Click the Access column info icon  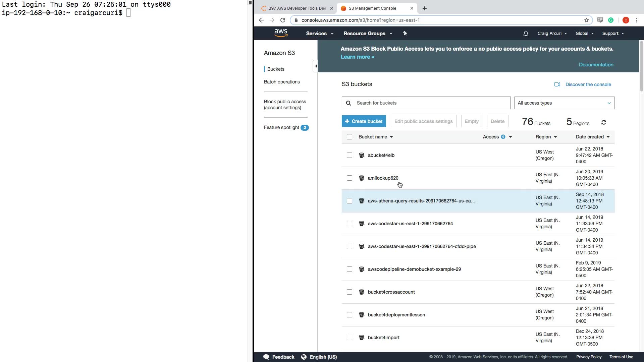(x=503, y=137)
